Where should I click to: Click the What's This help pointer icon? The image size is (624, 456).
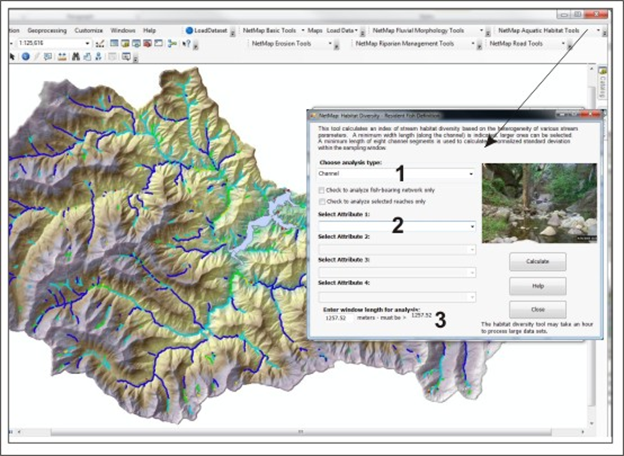[x=188, y=44]
